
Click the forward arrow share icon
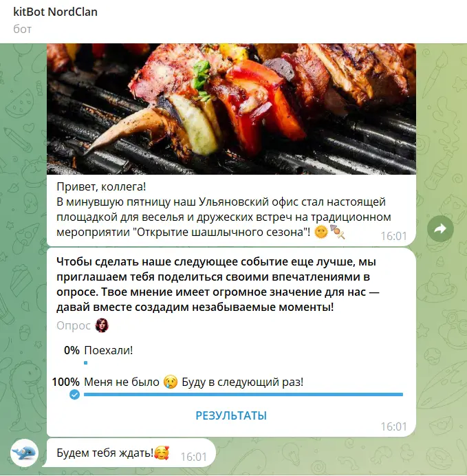[x=440, y=229]
